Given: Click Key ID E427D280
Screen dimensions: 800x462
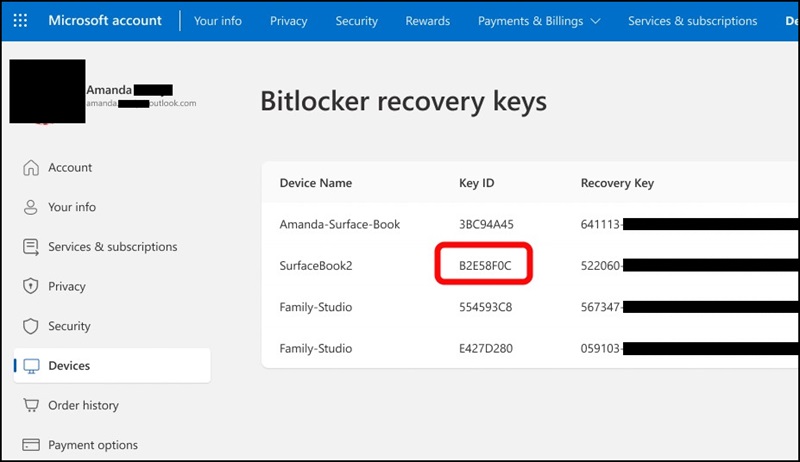Looking at the screenshot, I should coord(486,348).
